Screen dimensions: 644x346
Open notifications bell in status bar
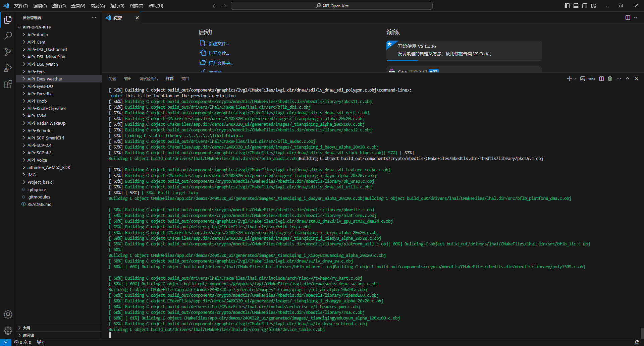point(637,342)
